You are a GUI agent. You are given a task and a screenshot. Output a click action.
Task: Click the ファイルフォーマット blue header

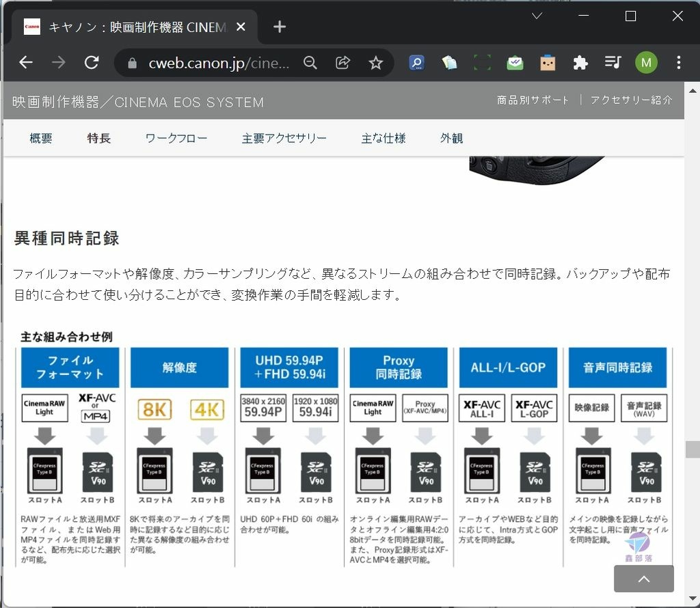[70, 368]
